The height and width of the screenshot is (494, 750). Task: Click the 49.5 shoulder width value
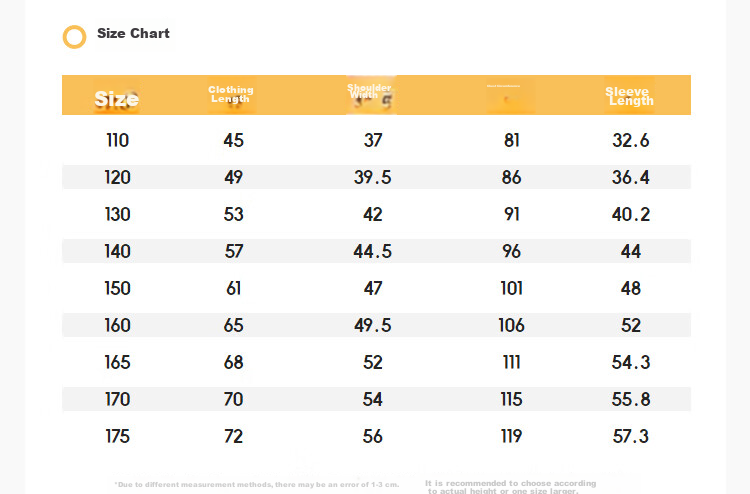click(x=373, y=326)
